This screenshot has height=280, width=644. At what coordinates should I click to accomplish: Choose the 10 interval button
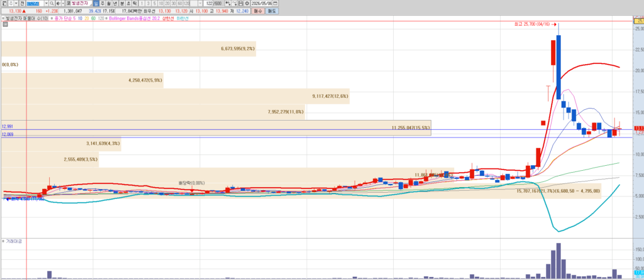tap(161, 3)
